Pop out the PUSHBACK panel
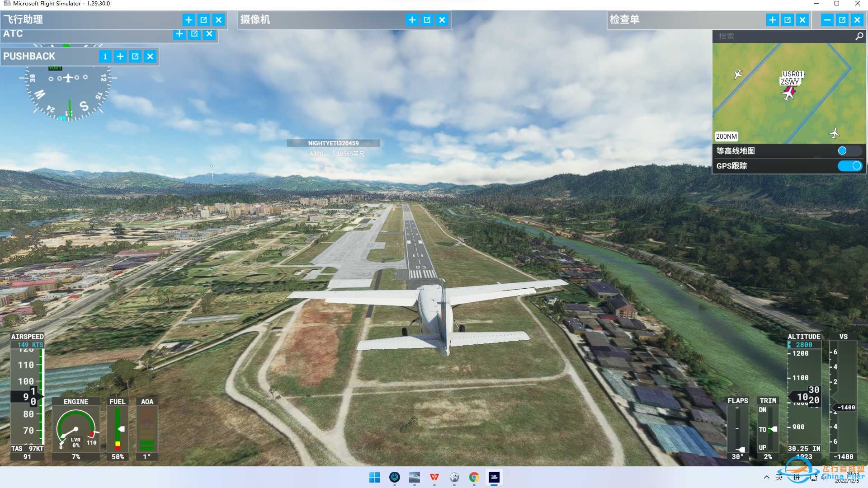 [135, 56]
